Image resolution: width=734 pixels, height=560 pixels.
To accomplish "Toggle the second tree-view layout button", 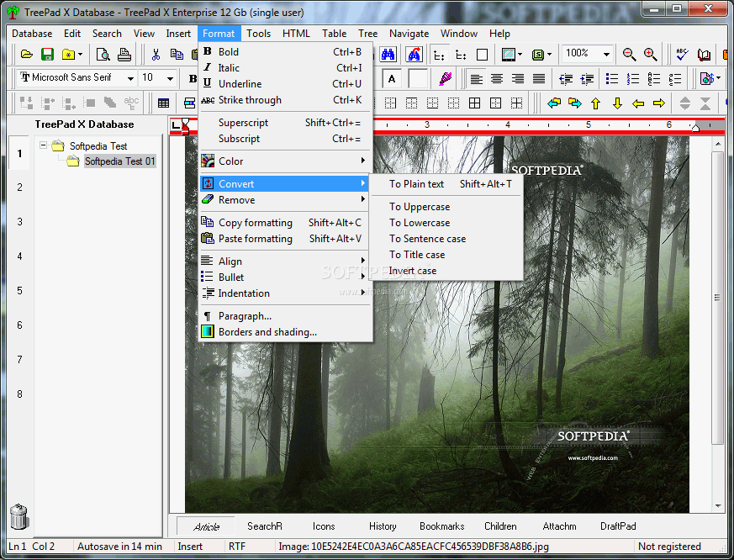I will pos(461,55).
